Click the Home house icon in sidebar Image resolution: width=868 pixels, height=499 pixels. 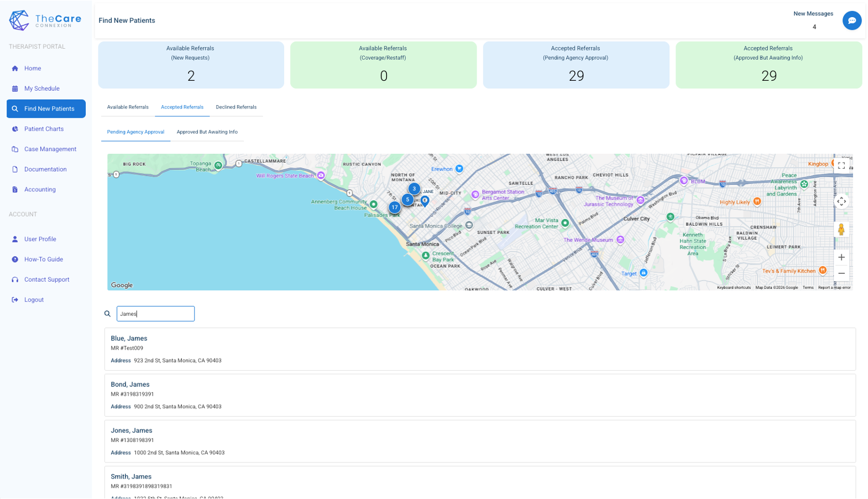(x=15, y=69)
